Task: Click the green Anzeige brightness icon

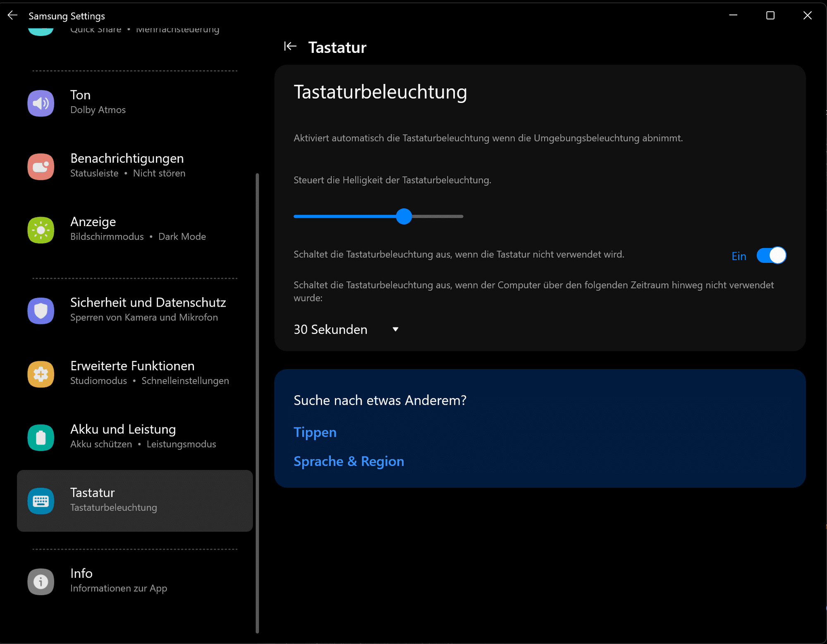Action: tap(41, 230)
